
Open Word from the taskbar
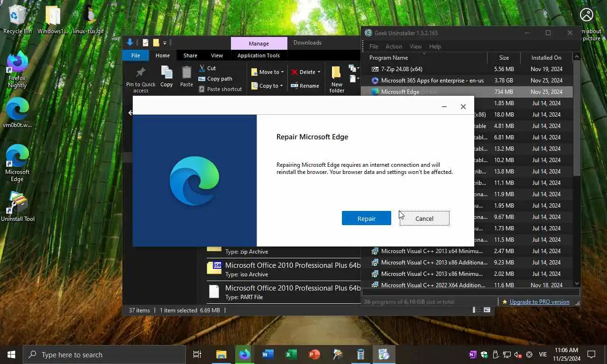point(268,354)
